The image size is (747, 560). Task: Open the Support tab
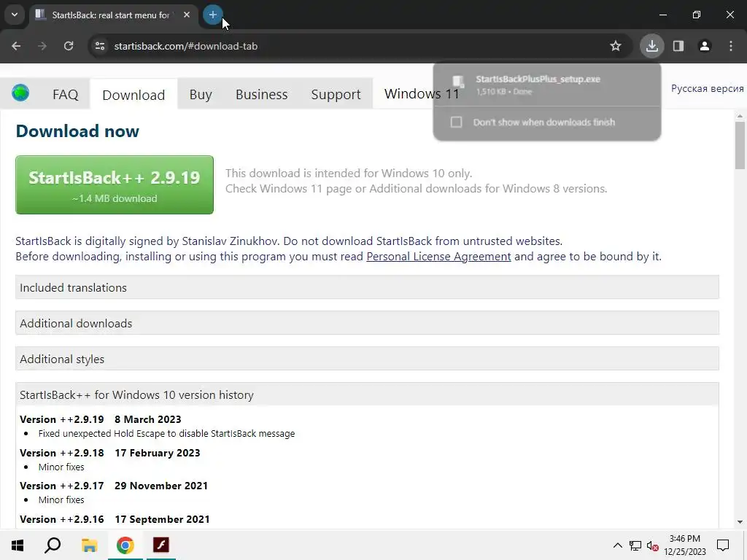(336, 94)
